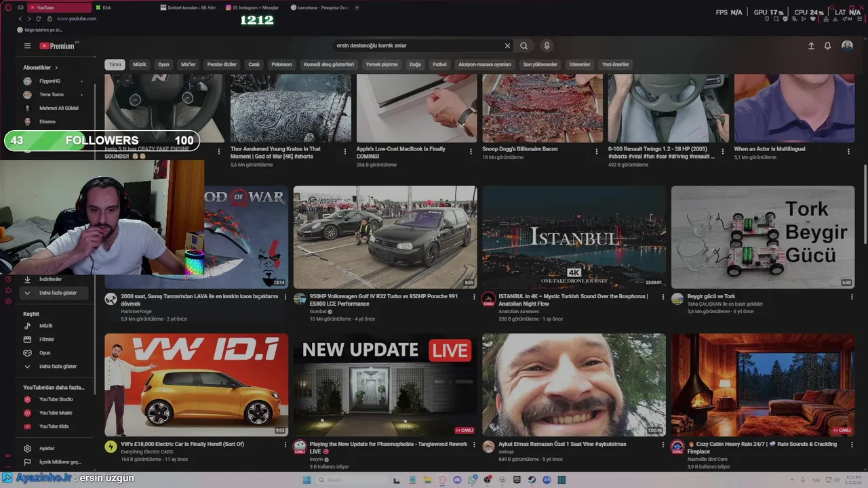This screenshot has height=488, width=868.
Task: Open the Create upload icon
Action: 811,45
